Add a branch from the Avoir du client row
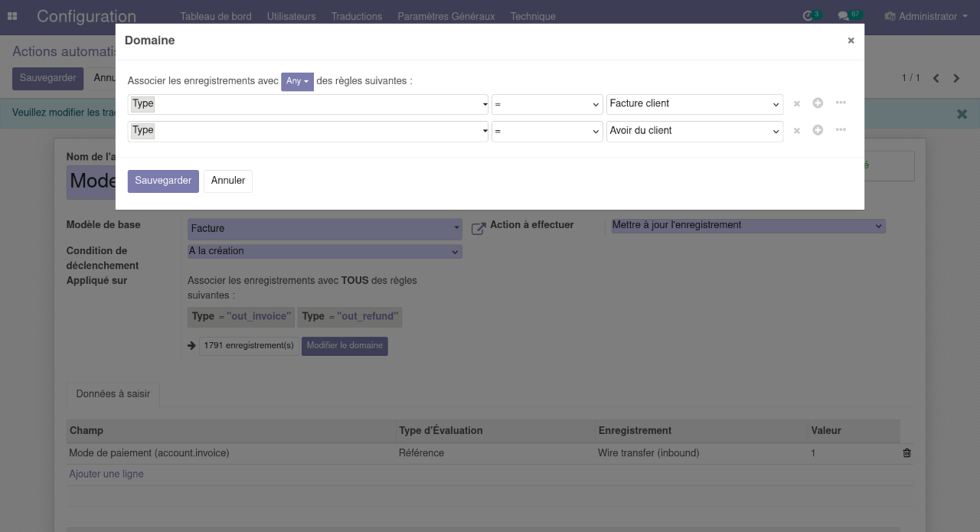The height and width of the screenshot is (532, 980). (x=841, y=130)
